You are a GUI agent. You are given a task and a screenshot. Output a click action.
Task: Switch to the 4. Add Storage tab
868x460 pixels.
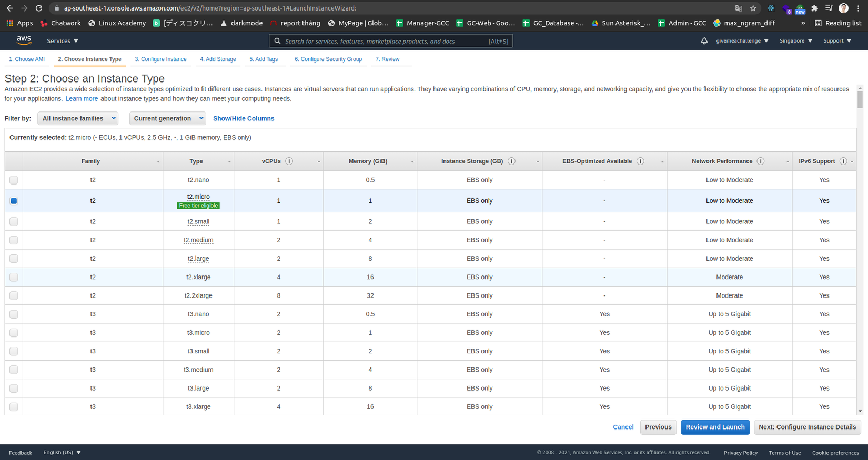(218, 59)
